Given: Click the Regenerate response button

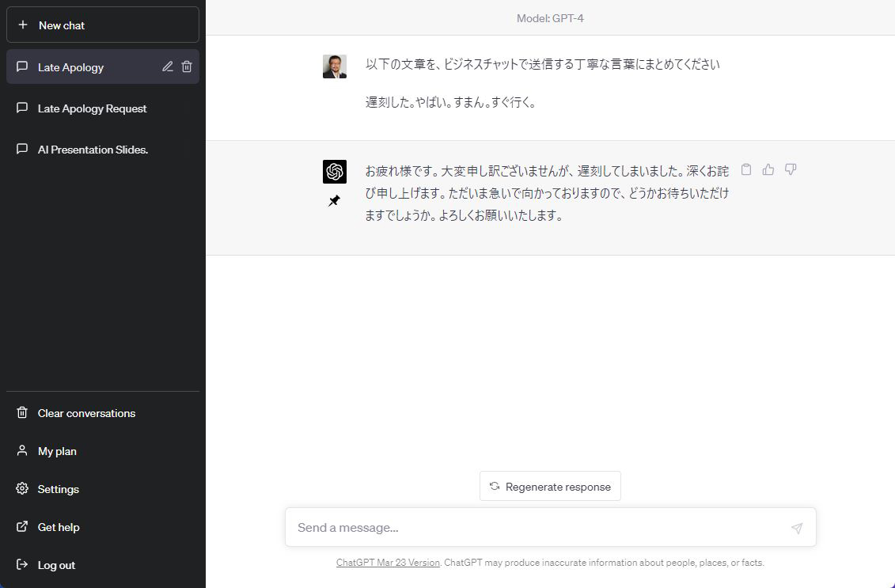Looking at the screenshot, I should (550, 487).
